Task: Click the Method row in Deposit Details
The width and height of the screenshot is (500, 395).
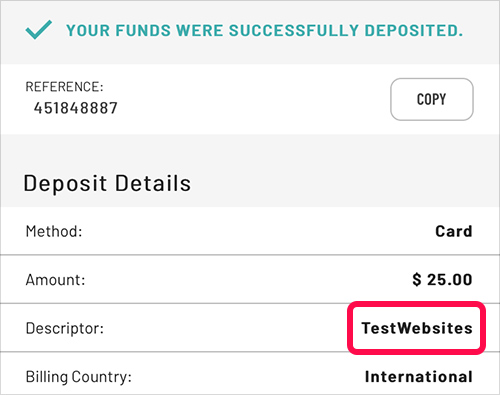Action: point(250,231)
